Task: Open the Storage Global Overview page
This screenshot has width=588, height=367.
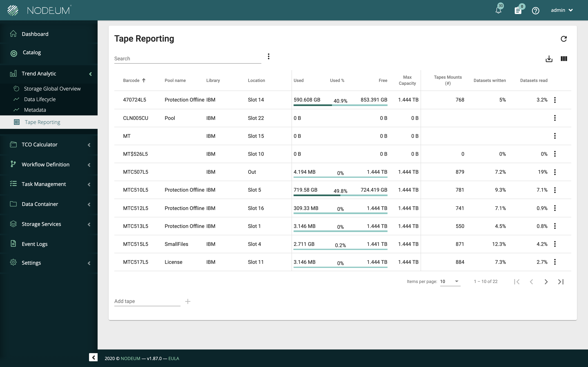Action: (x=52, y=89)
